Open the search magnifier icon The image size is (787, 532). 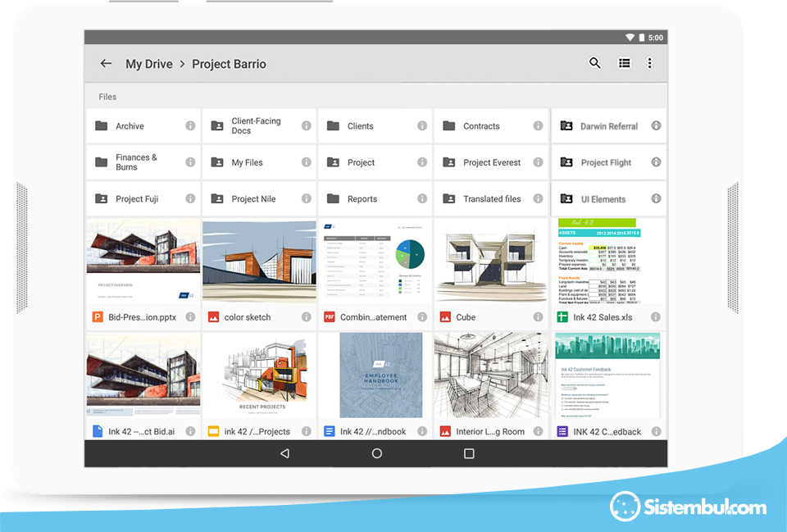click(x=595, y=63)
